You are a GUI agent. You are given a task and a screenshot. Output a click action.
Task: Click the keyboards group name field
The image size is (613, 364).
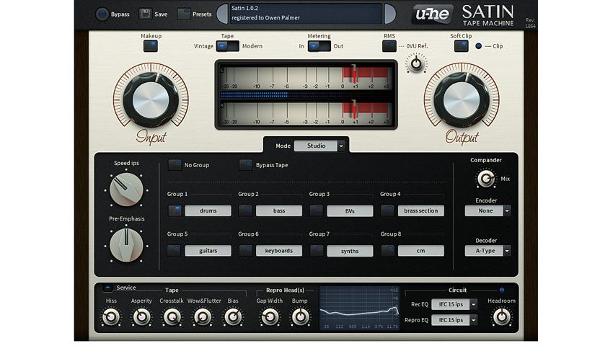[x=279, y=250]
